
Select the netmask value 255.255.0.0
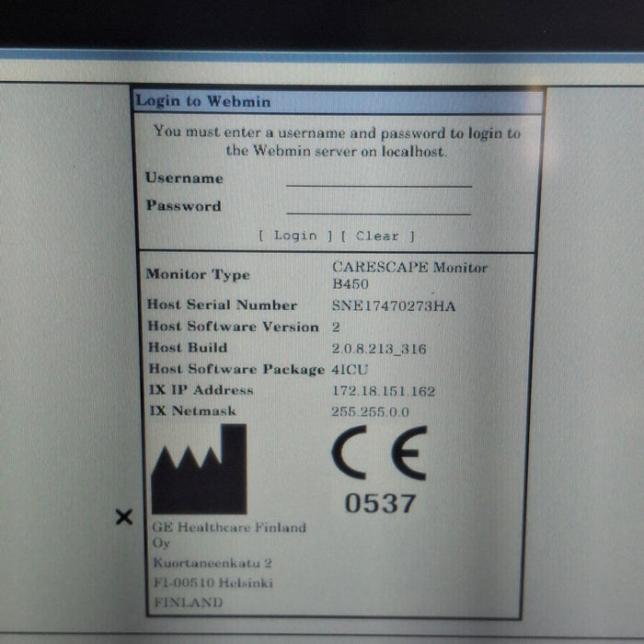pos(370,412)
